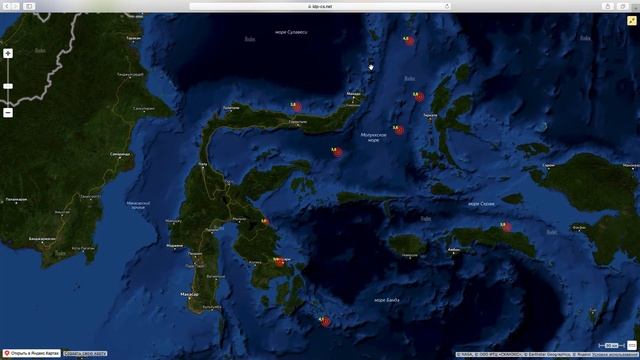The height and width of the screenshot is (360, 640).
Task: Show the Safari sidebar
Action: [x=29, y=6]
